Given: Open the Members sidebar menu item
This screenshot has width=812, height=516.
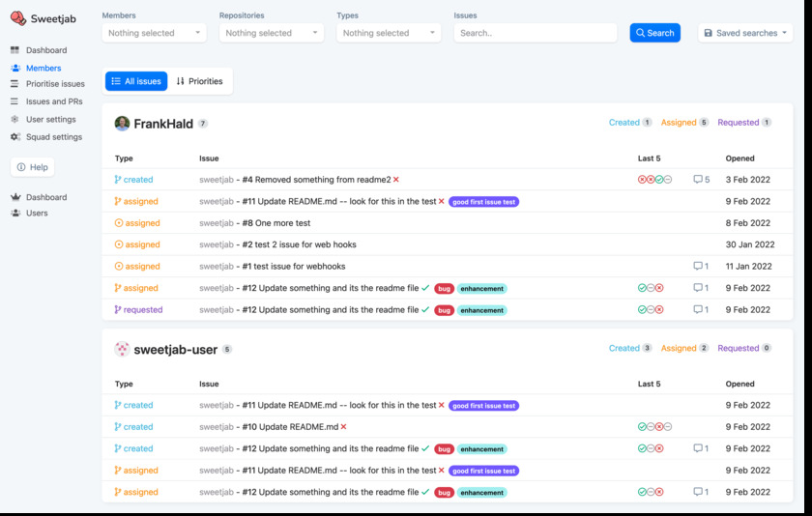Looking at the screenshot, I should [x=43, y=69].
